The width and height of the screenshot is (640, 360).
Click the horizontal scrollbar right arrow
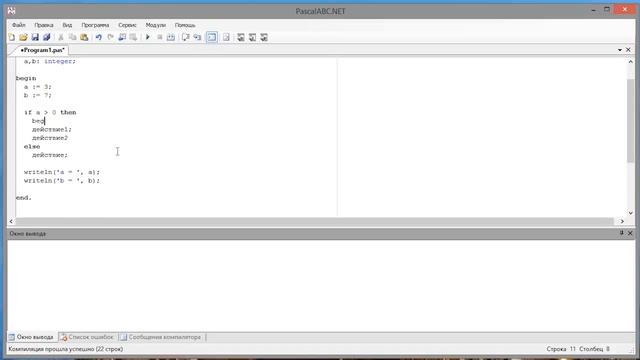coord(622,221)
